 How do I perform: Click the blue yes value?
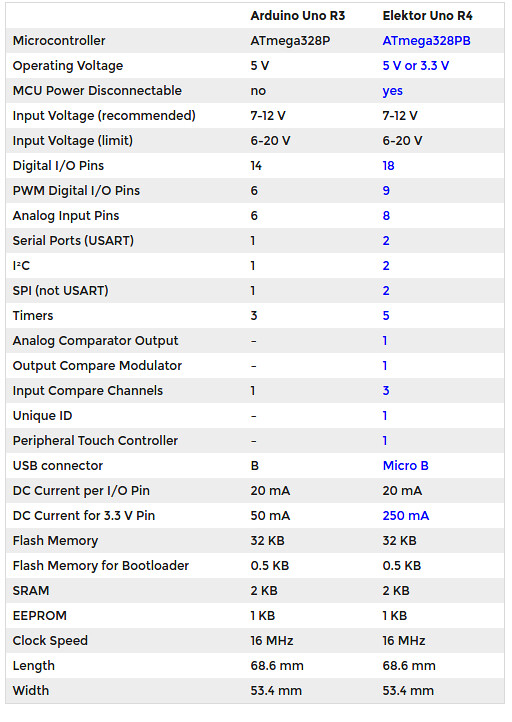tap(393, 91)
